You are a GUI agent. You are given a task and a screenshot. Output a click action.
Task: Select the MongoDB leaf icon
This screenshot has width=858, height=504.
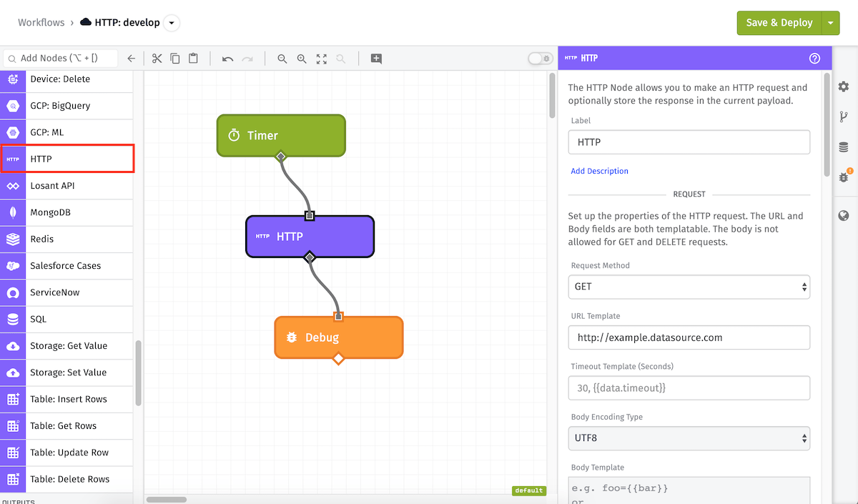[13, 212]
